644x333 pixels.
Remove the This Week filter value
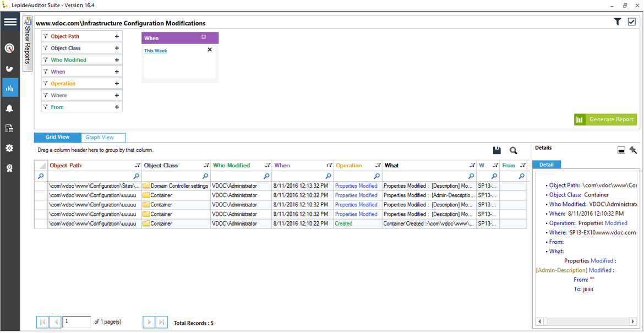[210, 50]
